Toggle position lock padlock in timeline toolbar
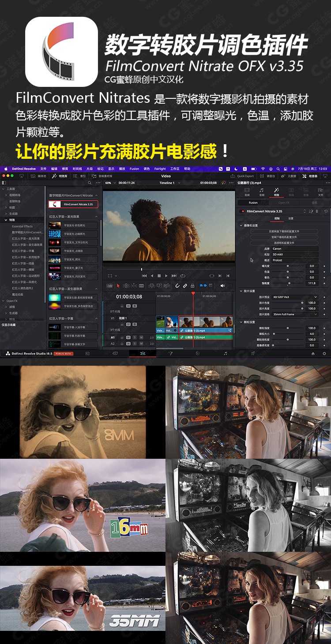The width and height of the screenshot is (331, 644). [x=192, y=286]
